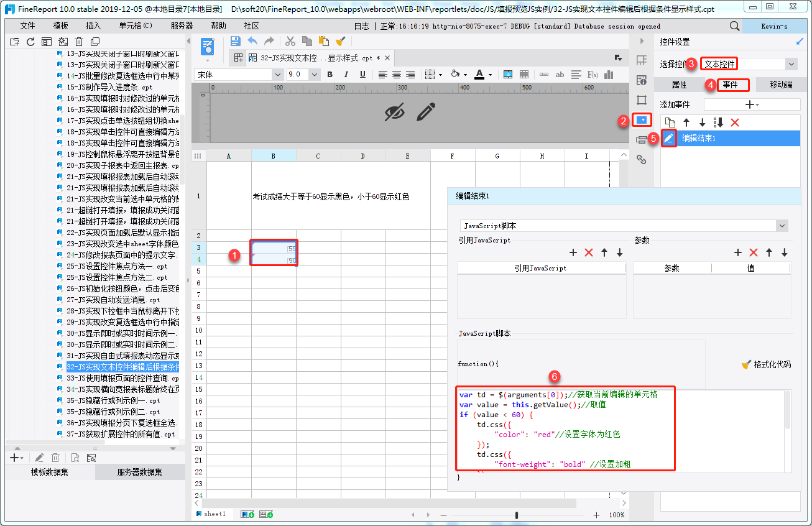
Task: Adjust the zoom slider handle
Action: [517, 515]
